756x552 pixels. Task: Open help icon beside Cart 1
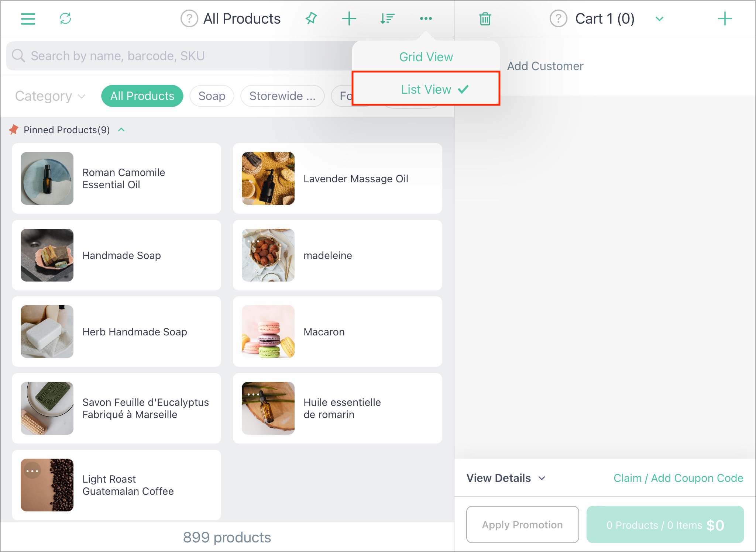tap(558, 18)
